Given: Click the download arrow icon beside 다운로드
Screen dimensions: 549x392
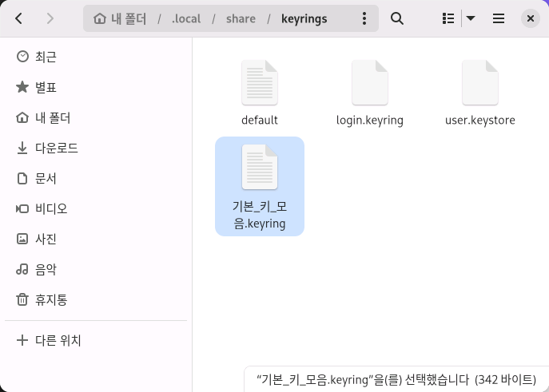Looking at the screenshot, I should point(22,148).
